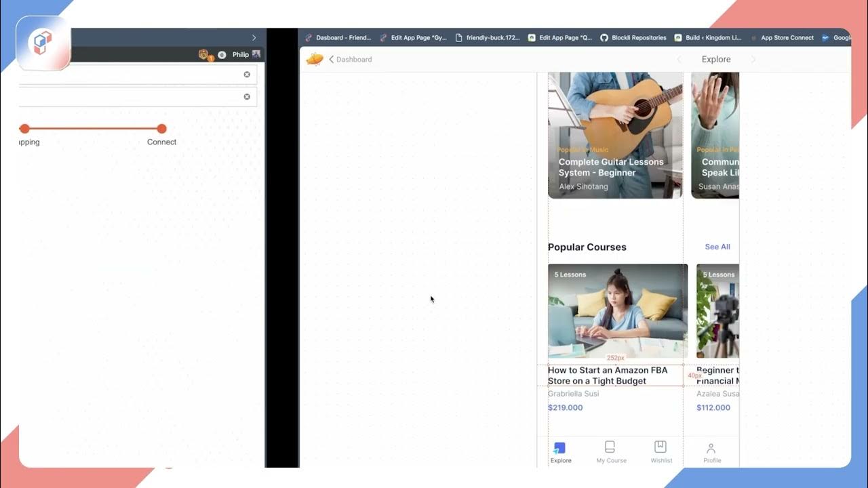Click Philip's profile picture in left panel
The width and height of the screenshot is (868, 488).
coord(256,54)
